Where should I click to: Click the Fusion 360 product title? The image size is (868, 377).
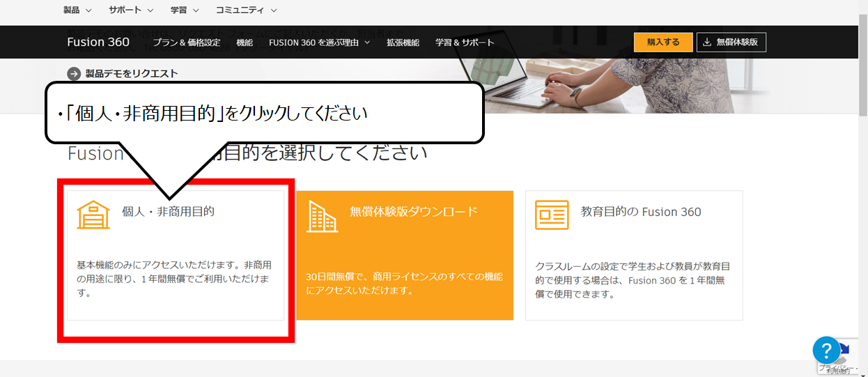pos(98,43)
